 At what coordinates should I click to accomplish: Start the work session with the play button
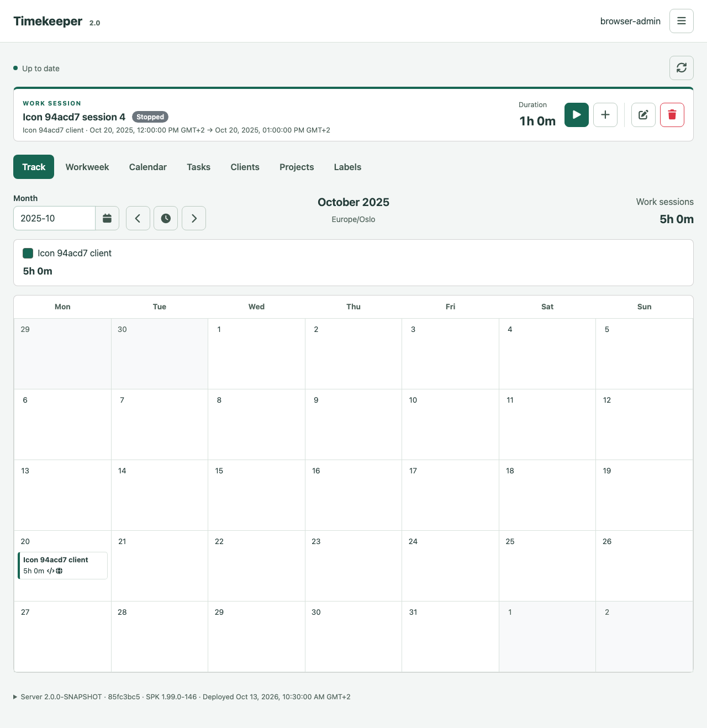click(x=577, y=115)
